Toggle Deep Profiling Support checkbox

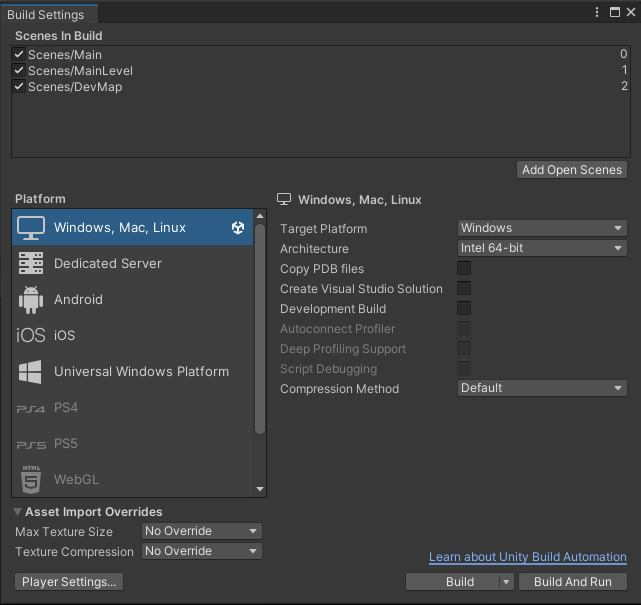coord(464,348)
